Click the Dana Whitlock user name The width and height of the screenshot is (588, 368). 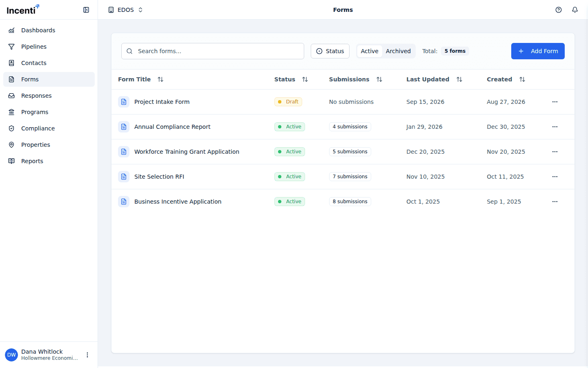pyautogui.click(x=42, y=352)
